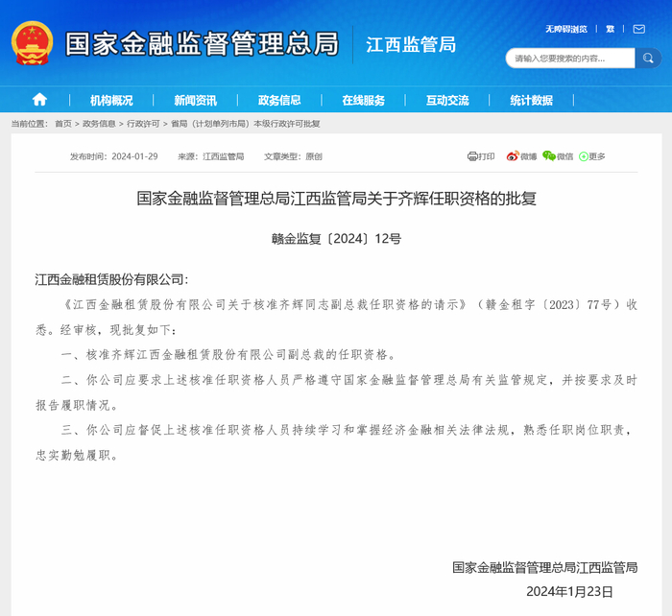Click the date 2024年1月23日

pos(569,592)
